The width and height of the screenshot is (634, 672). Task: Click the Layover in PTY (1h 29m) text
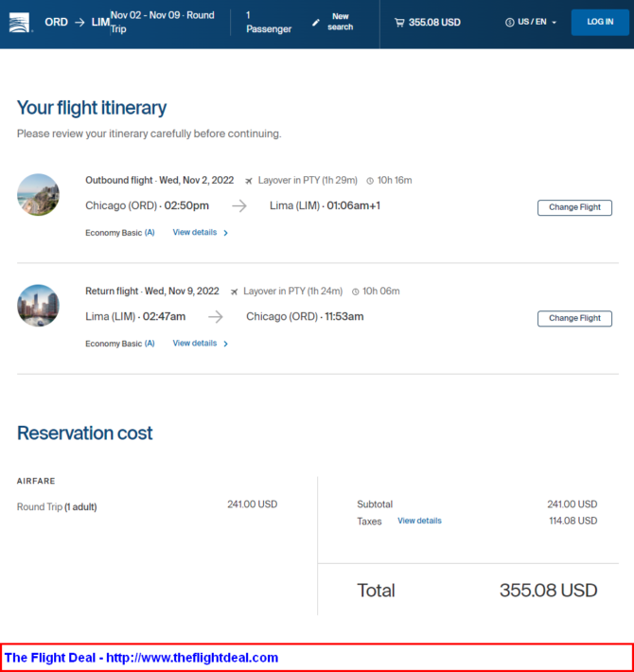point(308,181)
